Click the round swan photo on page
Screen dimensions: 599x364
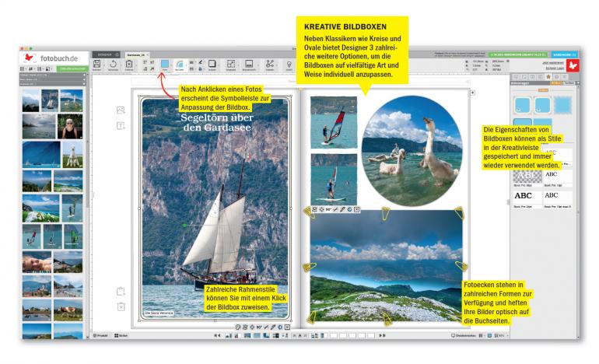point(412,151)
